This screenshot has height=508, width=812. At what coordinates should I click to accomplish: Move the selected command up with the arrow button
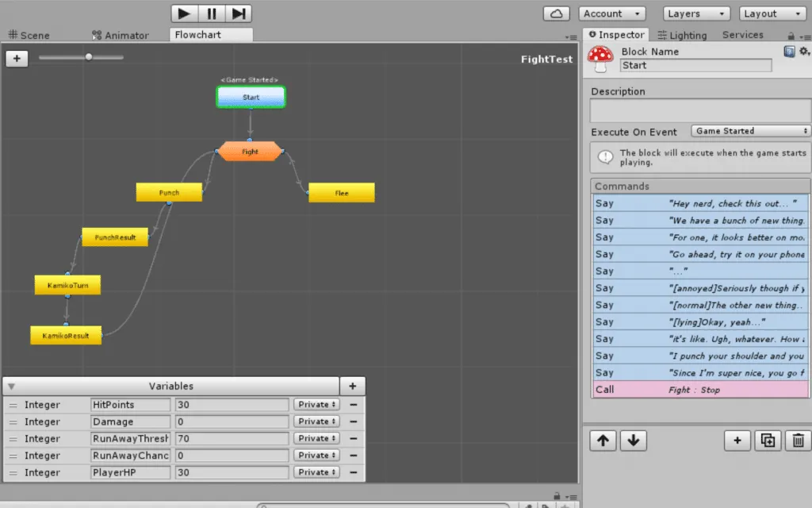[603, 440]
